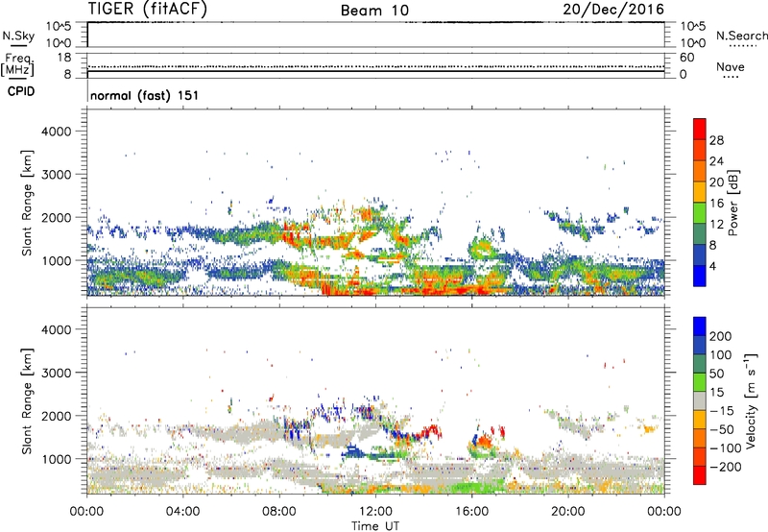
Task: Click the Velocity [m s-1] colorbar title
Action: click(751, 400)
